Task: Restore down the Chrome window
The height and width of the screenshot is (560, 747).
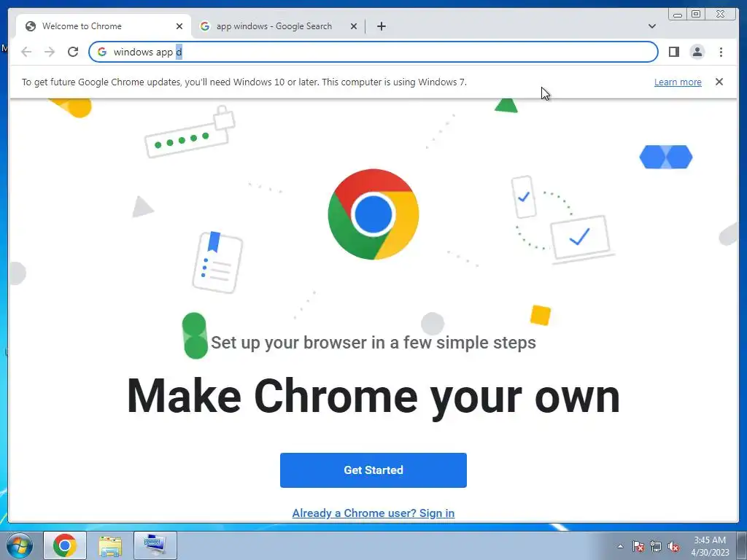Action: click(x=695, y=14)
